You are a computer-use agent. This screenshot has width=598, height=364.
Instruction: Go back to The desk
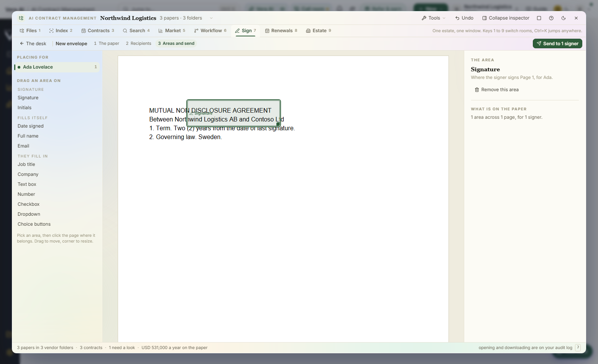pyautogui.click(x=33, y=44)
